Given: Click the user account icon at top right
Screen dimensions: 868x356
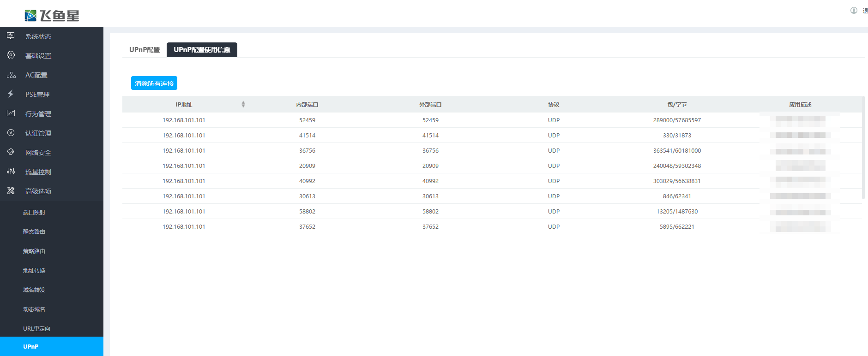Looking at the screenshot, I should tap(854, 11).
